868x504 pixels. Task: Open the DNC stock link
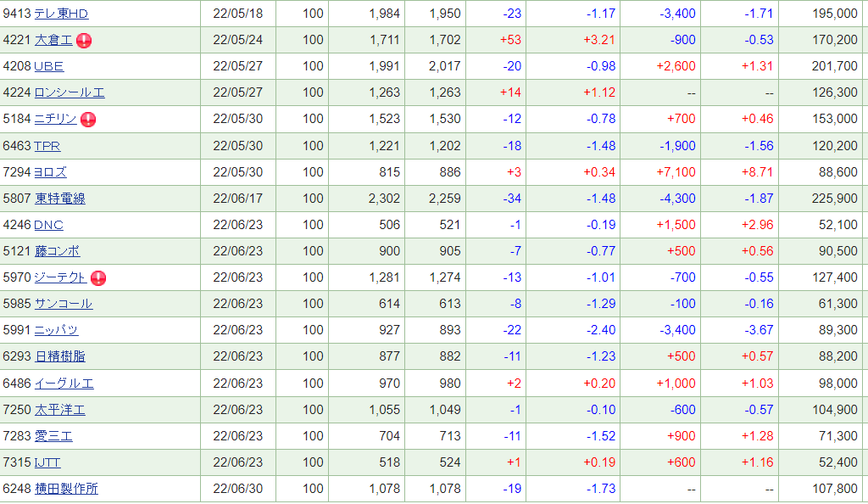click(x=48, y=225)
